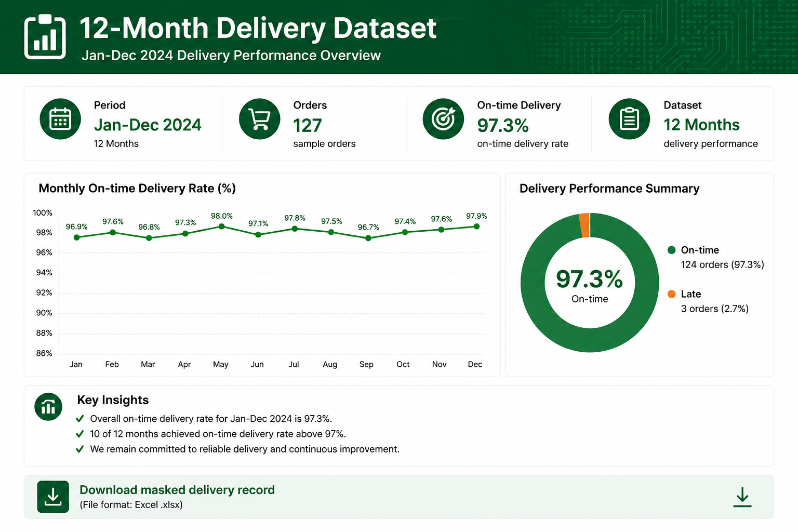Click the Jan-Dec 2024 period value

tap(148, 125)
